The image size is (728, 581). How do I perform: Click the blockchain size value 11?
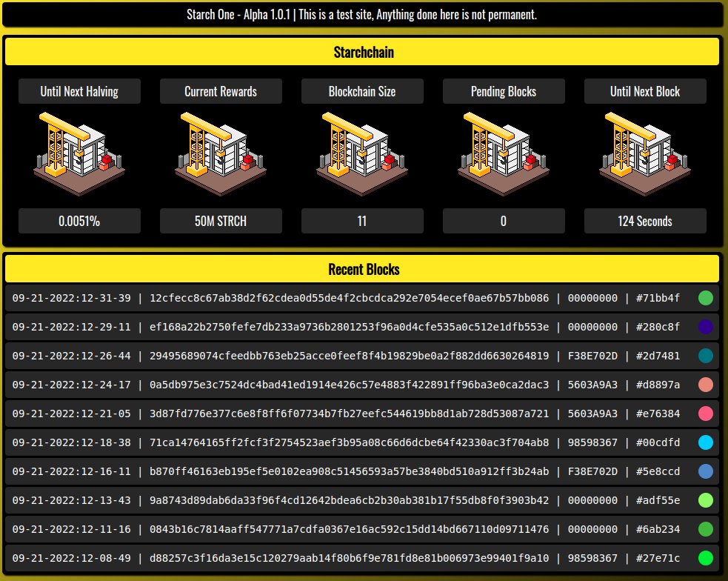[362, 221]
